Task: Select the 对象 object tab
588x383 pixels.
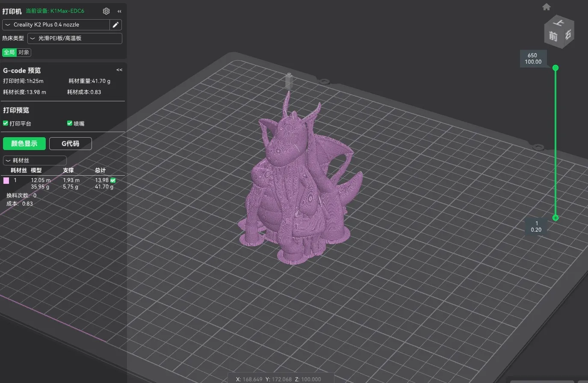Action: pyautogui.click(x=24, y=53)
